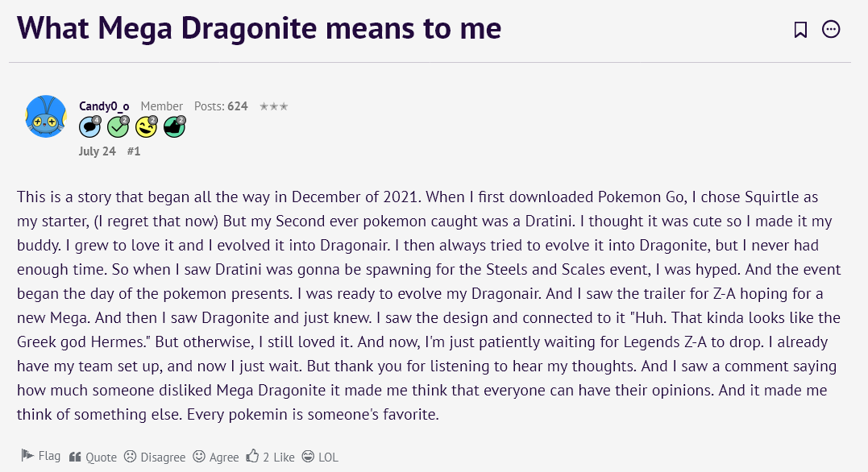Click the green checkmark badge icon

tap(118, 126)
